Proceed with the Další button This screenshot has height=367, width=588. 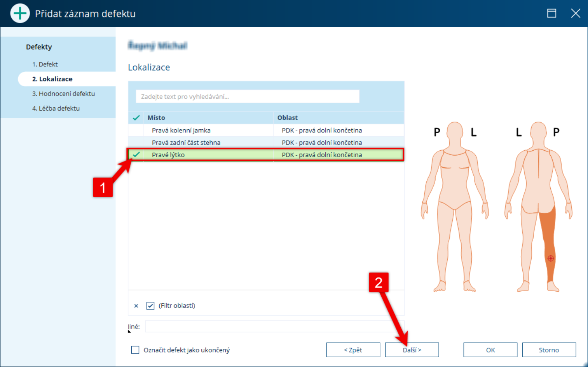click(x=412, y=350)
